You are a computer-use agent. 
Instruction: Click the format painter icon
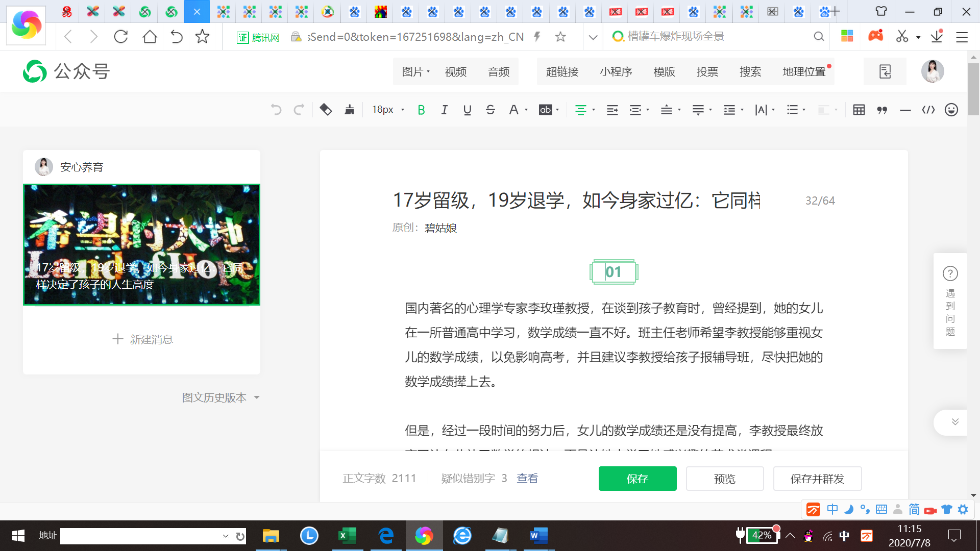tap(350, 110)
